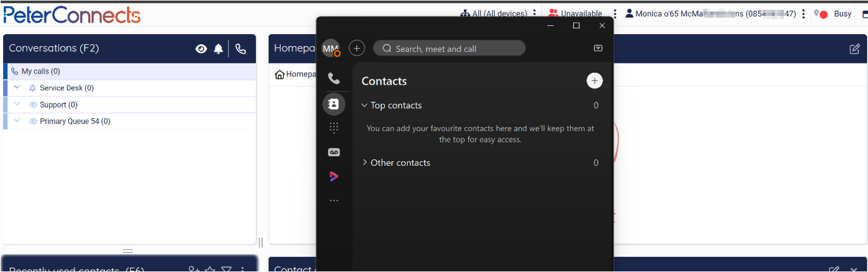Click the panel resize handle below Conversations

(x=128, y=251)
